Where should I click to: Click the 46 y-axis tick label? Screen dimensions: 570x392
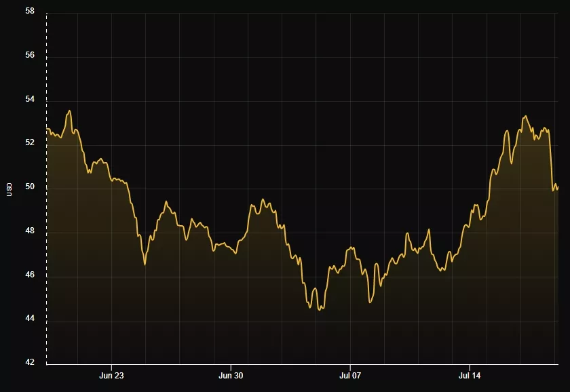click(30, 275)
